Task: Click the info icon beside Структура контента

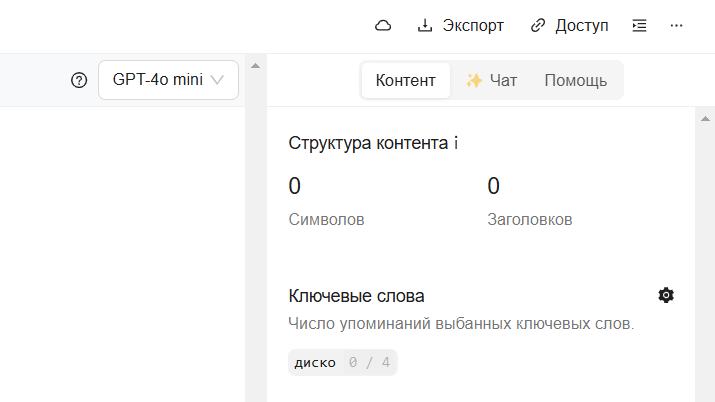Action: pos(456,143)
